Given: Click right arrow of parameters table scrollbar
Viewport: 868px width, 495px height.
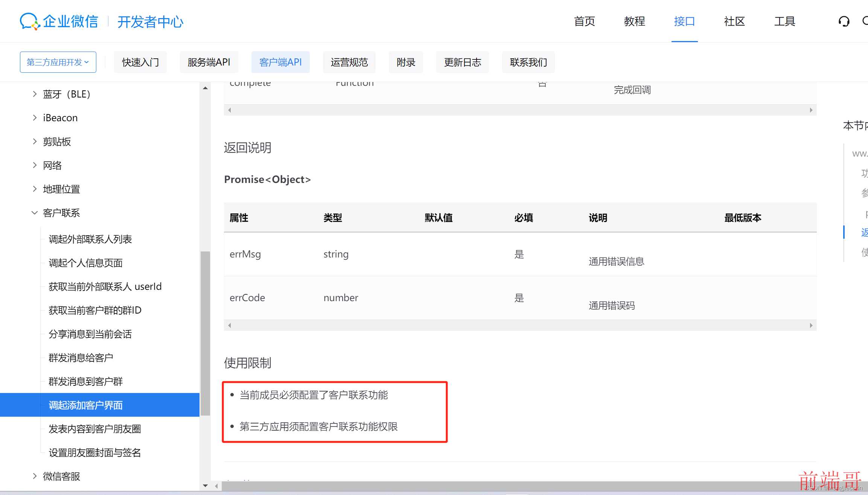Looking at the screenshot, I should [x=811, y=110].
